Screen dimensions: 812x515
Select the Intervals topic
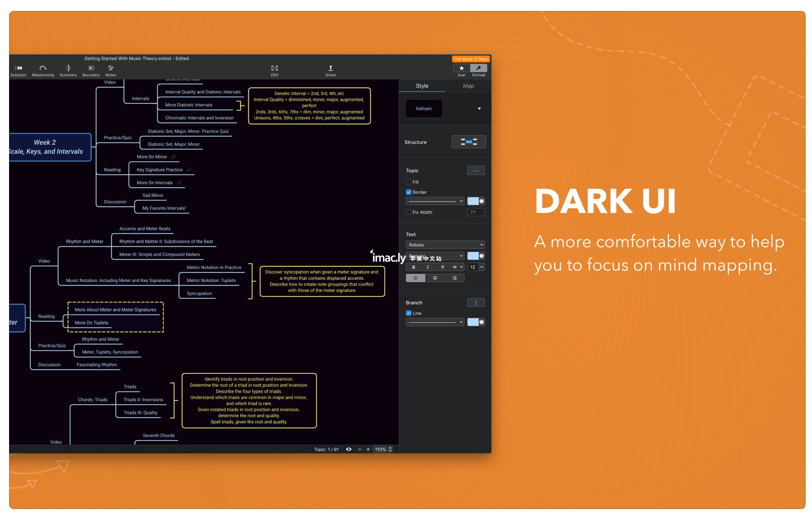[x=140, y=98]
